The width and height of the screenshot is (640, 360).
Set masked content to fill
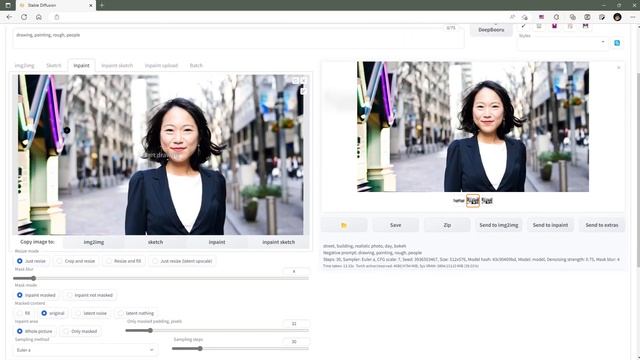(x=24, y=313)
